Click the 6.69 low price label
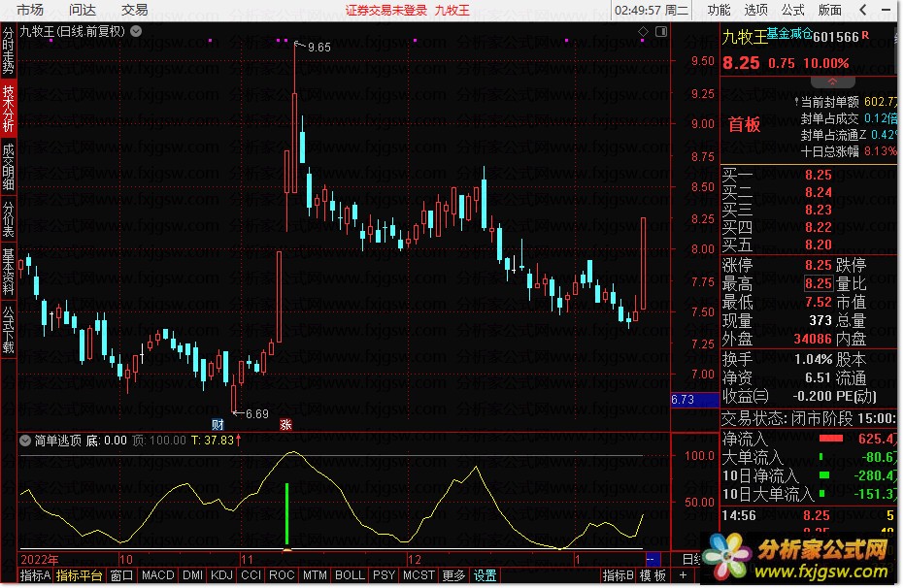 [x=257, y=414]
